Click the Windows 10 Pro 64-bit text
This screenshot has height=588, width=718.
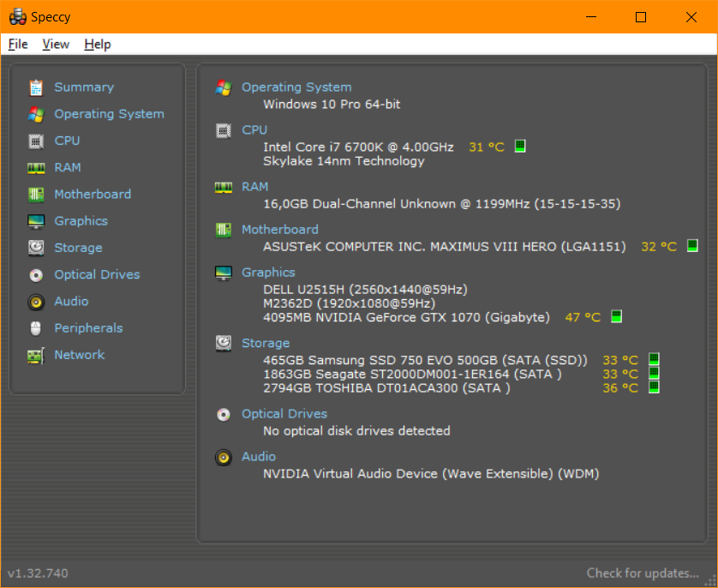[x=332, y=105]
